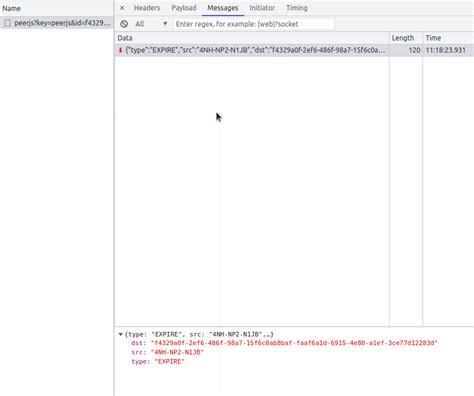Screen dimensions: 474x396
Task: Click the red received-message arrow icon
Action: (120, 50)
